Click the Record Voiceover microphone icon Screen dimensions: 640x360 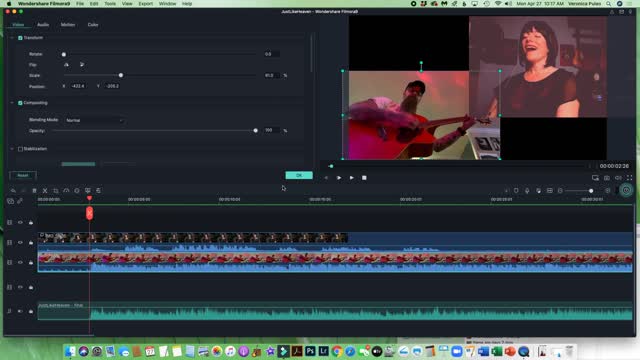(527, 191)
